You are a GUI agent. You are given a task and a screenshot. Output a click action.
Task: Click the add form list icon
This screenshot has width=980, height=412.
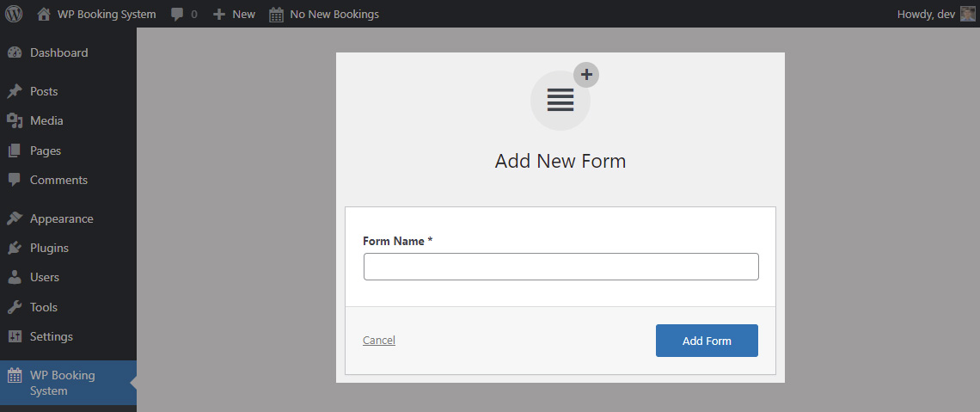click(560, 100)
